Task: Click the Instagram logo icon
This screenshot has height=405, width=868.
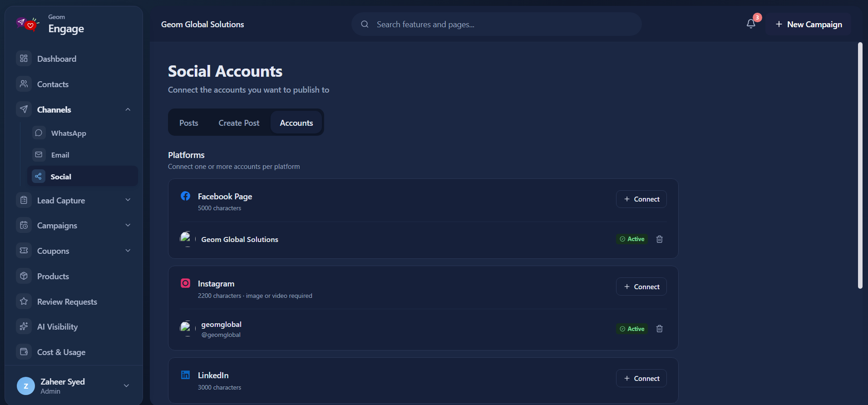Action: tap(185, 283)
